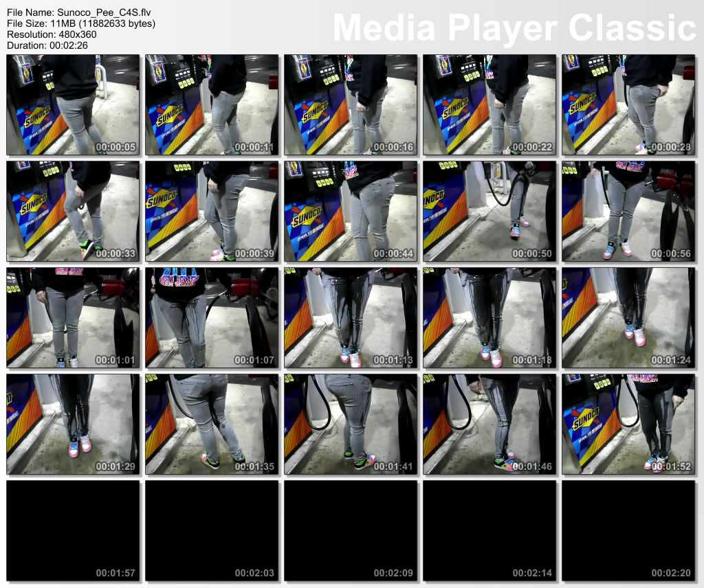Click the Duration 00:02:26 text
This screenshot has height=588, width=704.
click(47, 45)
